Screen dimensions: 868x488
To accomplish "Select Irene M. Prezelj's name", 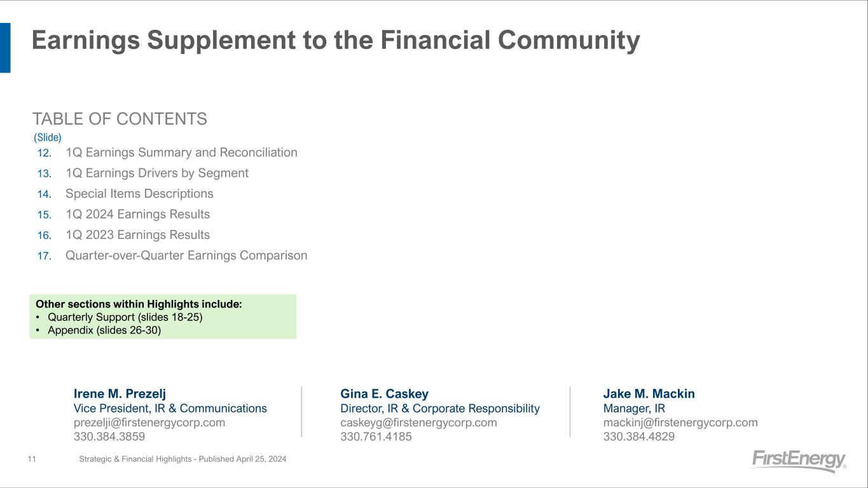I will [x=120, y=394].
